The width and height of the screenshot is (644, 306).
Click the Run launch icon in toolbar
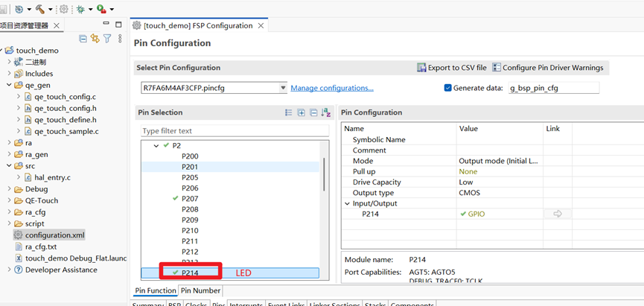tap(101, 9)
